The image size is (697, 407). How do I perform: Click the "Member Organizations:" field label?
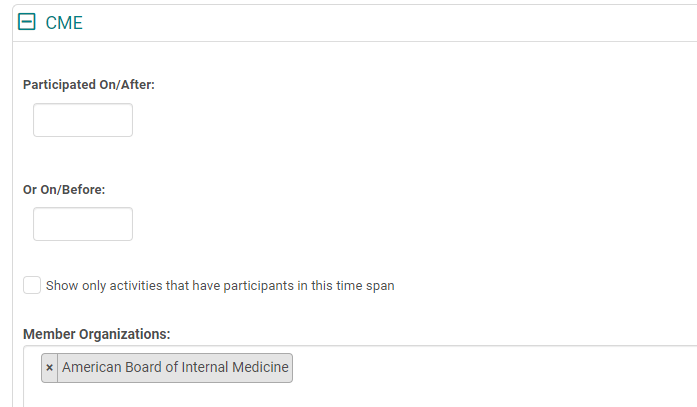(97, 333)
